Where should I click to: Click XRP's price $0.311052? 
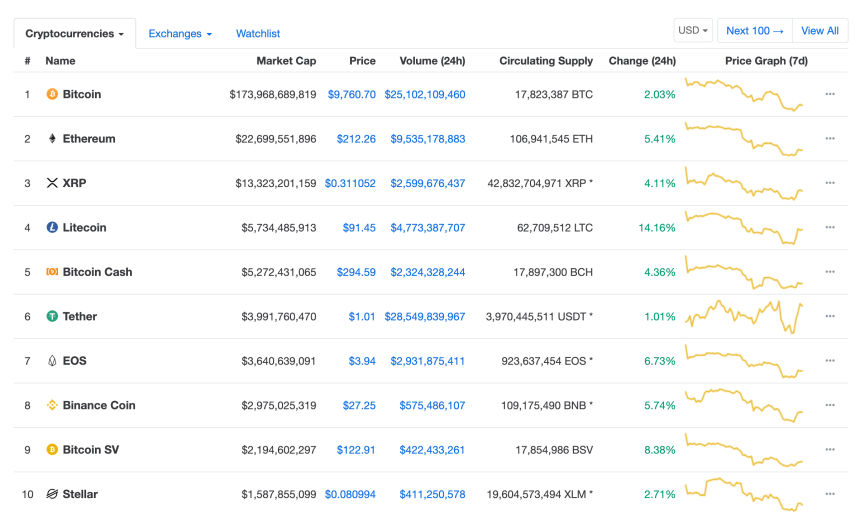coord(350,183)
